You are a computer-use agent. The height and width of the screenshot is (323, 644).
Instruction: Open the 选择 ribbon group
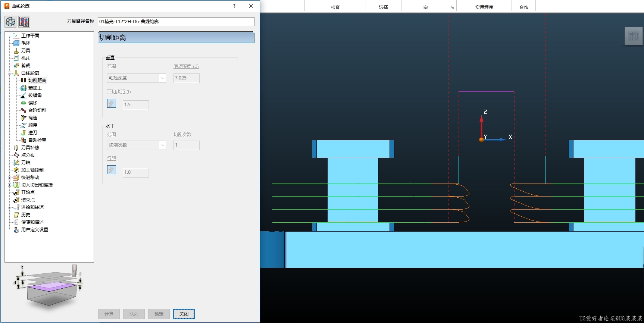pyautogui.click(x=384, y=7)
